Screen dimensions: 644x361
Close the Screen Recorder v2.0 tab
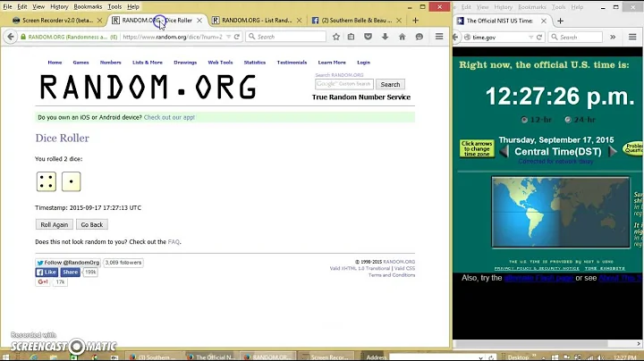click(99, 20)
